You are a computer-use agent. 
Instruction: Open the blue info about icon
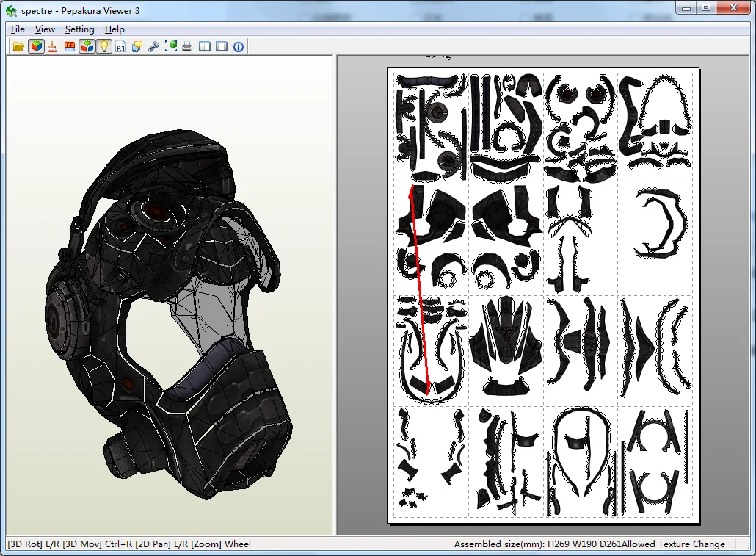[239, 47]
